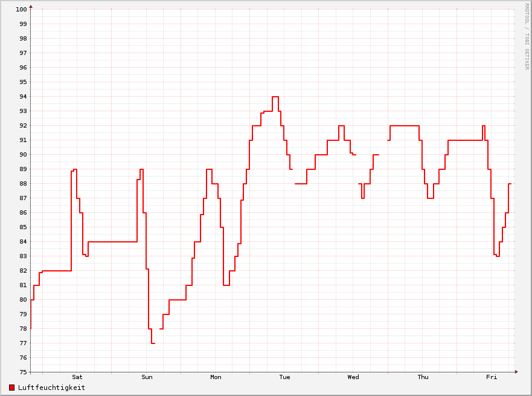Screen dimensions: 532x396
Task: Click the 84 value on the y-axis
Action: (x=23, y=242)
